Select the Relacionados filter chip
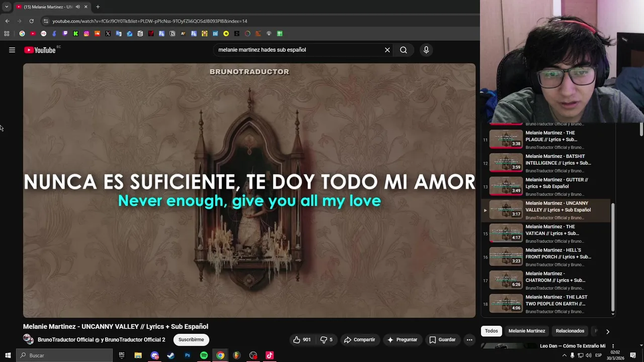Image resolution: width=644 pixels, height=362 pixels. click(570, 331)
